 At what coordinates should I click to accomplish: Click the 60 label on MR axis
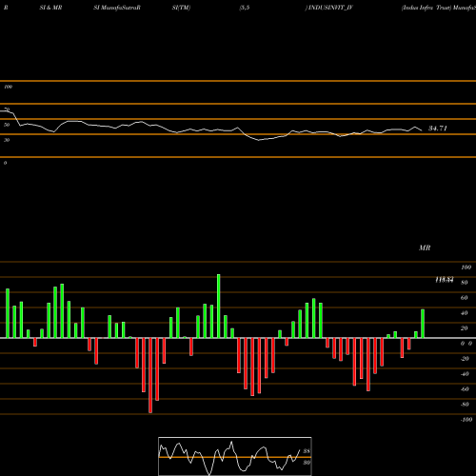(x=465, y=298)
